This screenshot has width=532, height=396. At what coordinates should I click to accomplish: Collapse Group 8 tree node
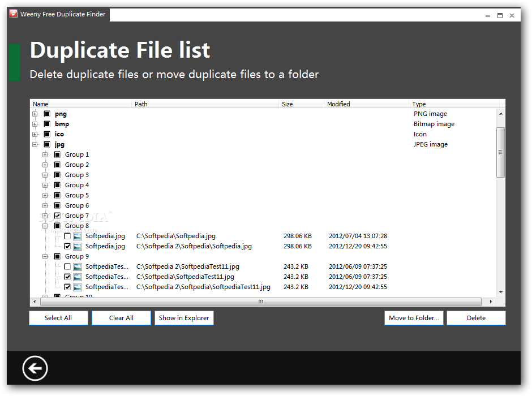coord(45,226)
